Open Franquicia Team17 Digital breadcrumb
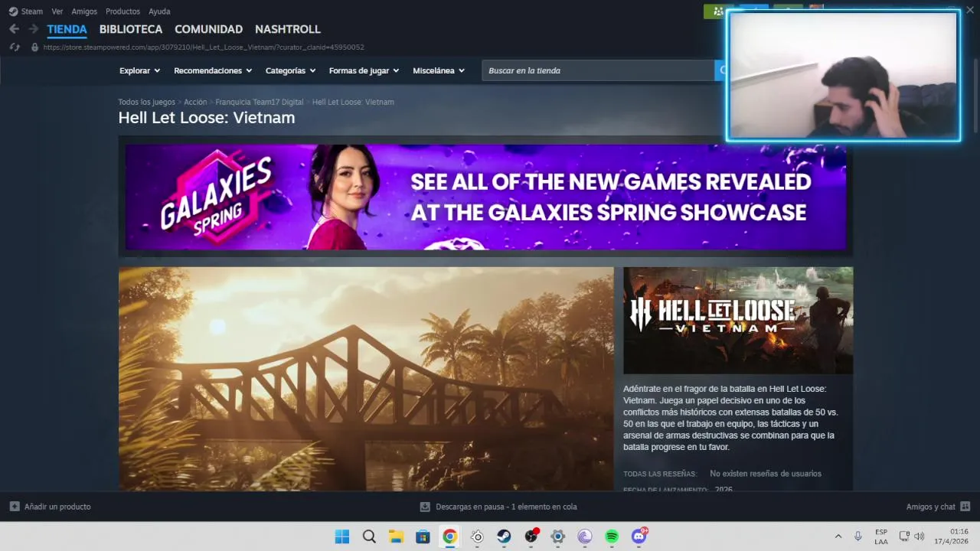Screen dimensions: 980x551 [260, 102]
